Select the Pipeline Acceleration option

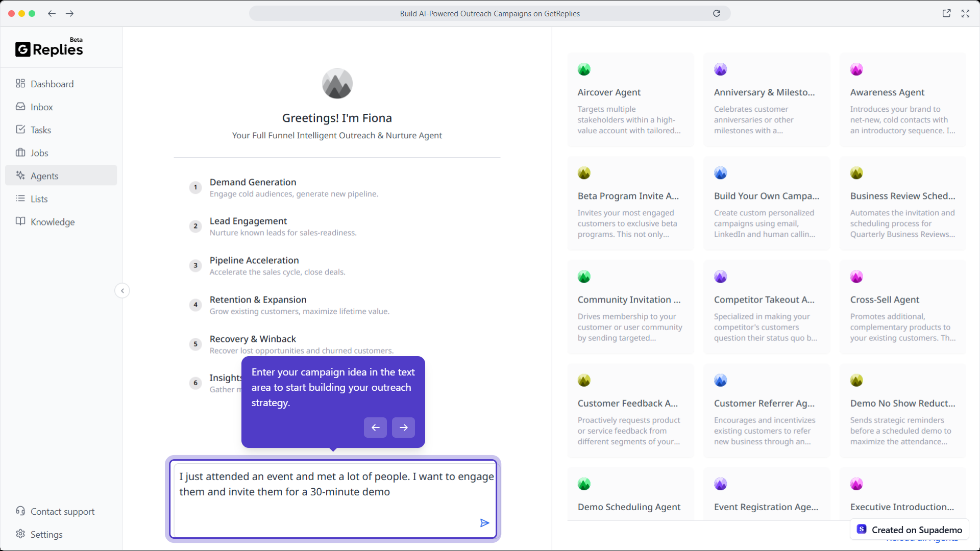(x=254, y=261)
